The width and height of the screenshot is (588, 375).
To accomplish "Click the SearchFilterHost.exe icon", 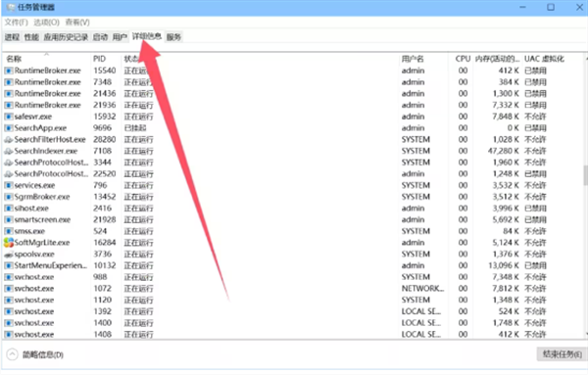I will coord(8,140).
